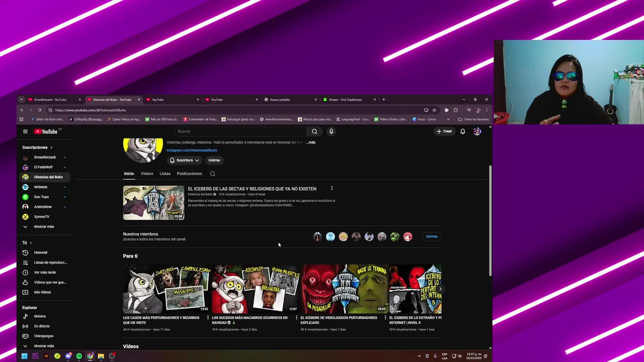Open File Explorer from taskbar
Screen dimensions: 644x362
pos(101,356)
